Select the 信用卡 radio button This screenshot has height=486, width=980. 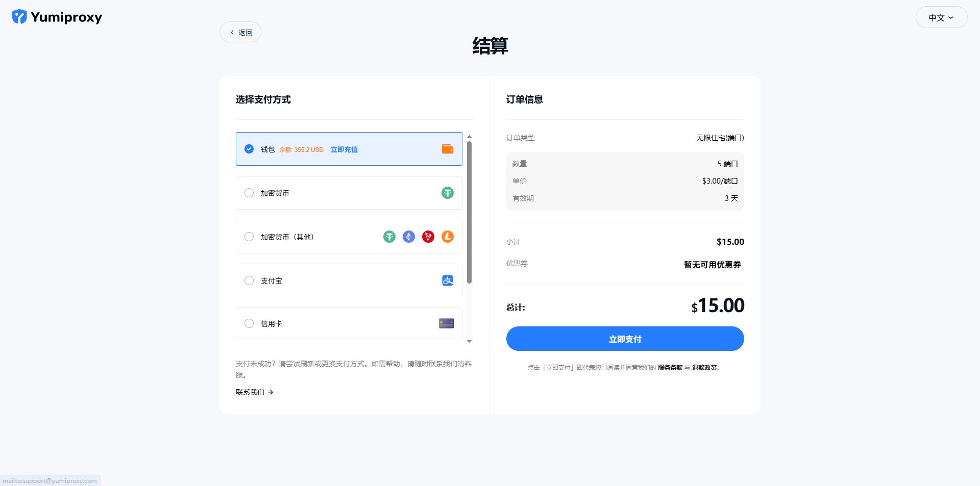click(249, 323)
